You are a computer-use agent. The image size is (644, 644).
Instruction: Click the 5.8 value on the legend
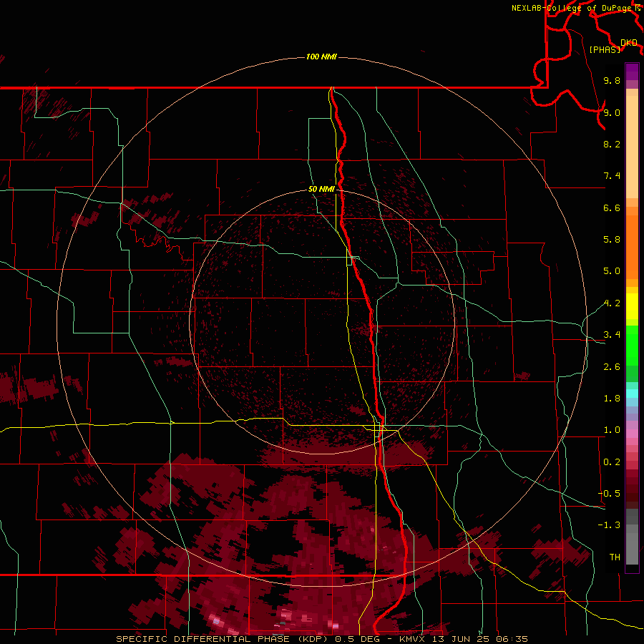click(x=612, y=240)
